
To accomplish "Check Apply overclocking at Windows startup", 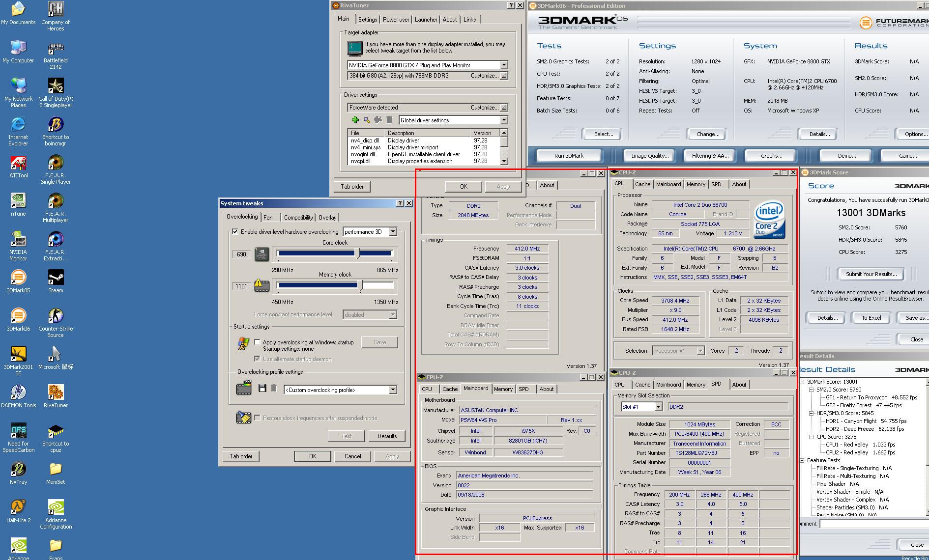I will (x=257, y=342).
